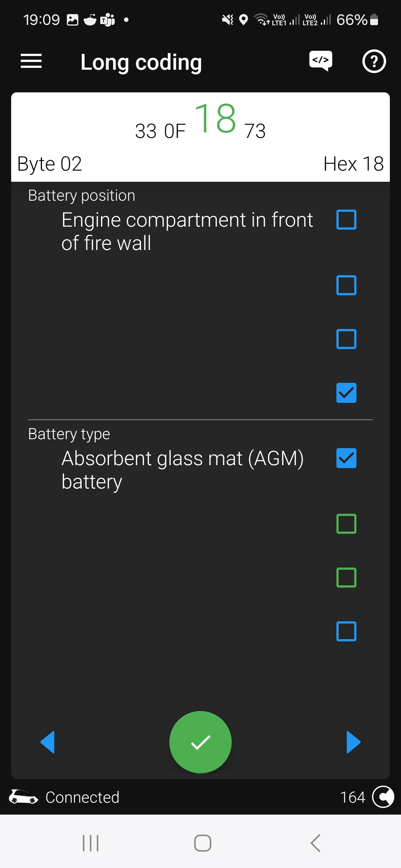Open Android recent apps button
Screen dimensions: 401x868
(x=91, y=843)
